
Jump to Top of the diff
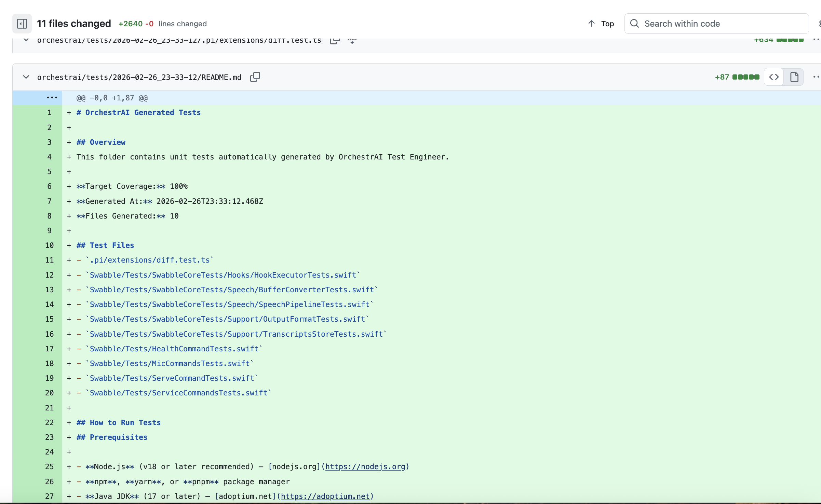[x=601, y=24]
